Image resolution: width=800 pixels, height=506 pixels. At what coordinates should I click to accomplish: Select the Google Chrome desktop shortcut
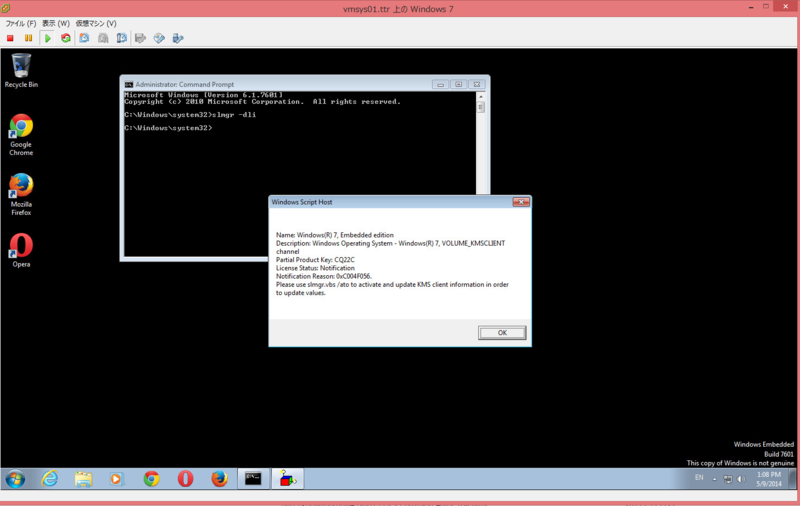pos(21,135)
